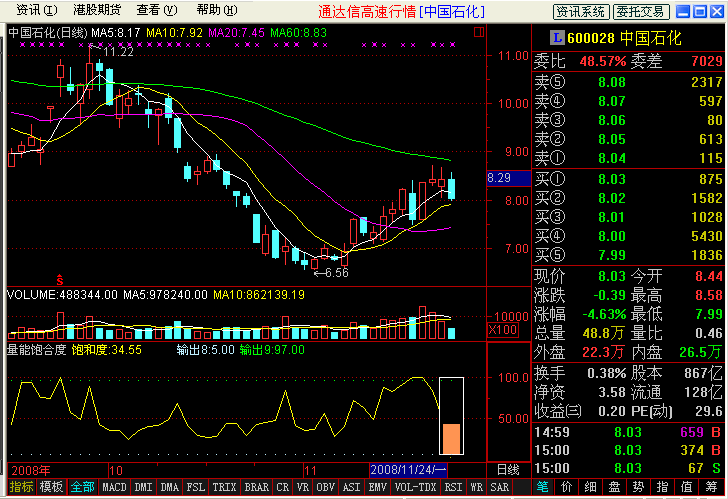Click the red S marker on chart
728x499 pixels.
pos(60,280)
